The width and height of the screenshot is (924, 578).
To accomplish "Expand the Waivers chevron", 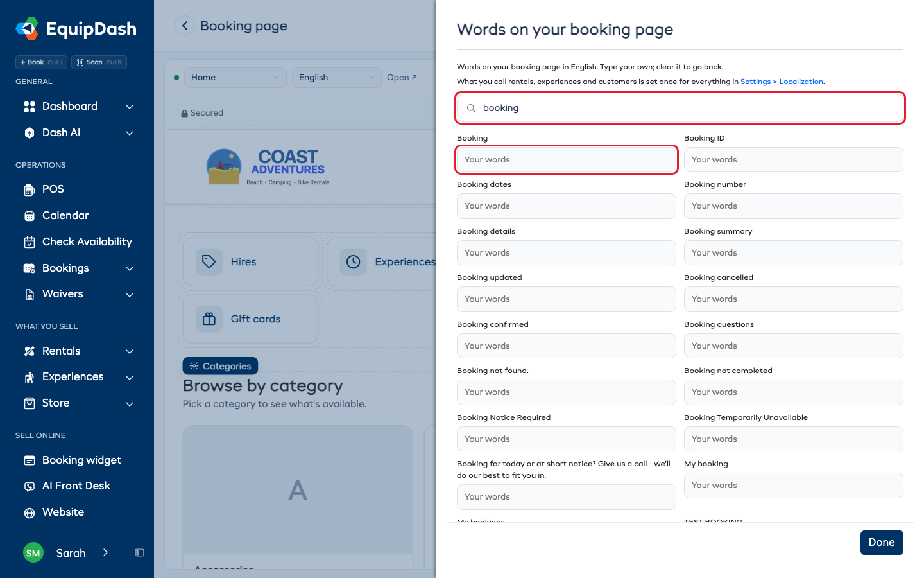I will [130, 295].
